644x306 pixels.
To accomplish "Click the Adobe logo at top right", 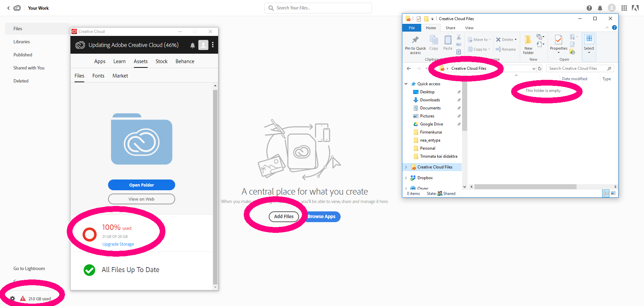I will [635, 8].
